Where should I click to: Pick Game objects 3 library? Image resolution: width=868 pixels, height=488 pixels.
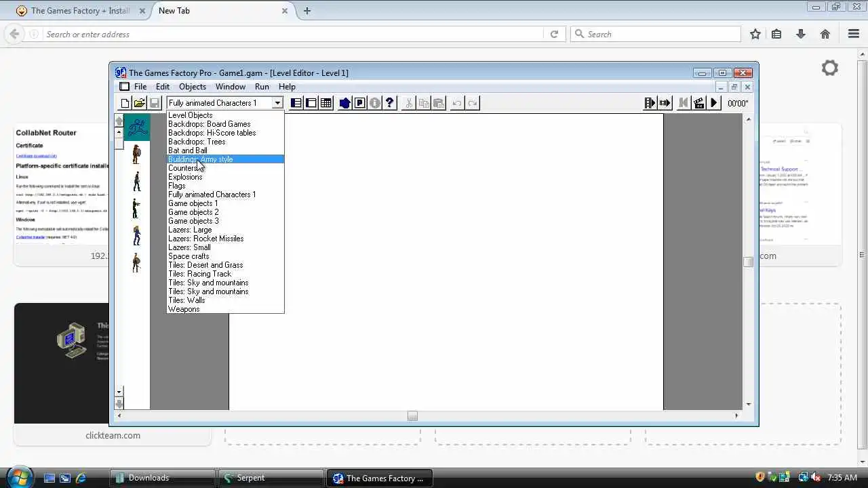(x=225, y=221)
